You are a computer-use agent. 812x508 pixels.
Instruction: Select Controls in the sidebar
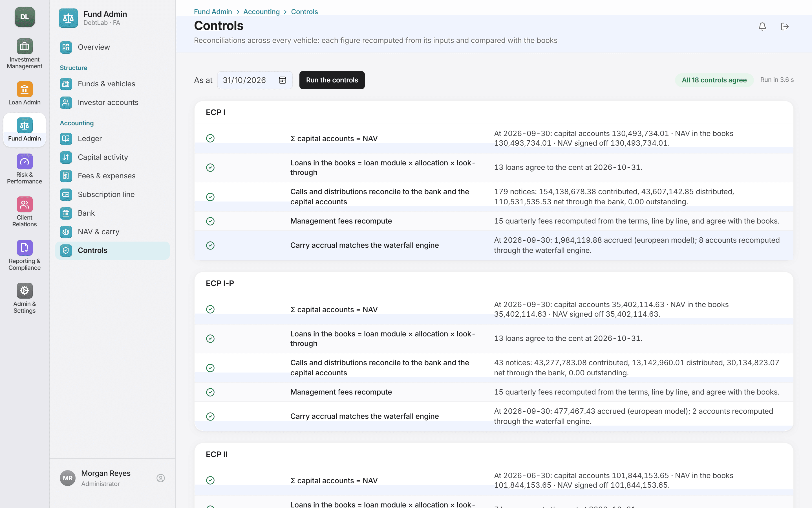[112, 250]
